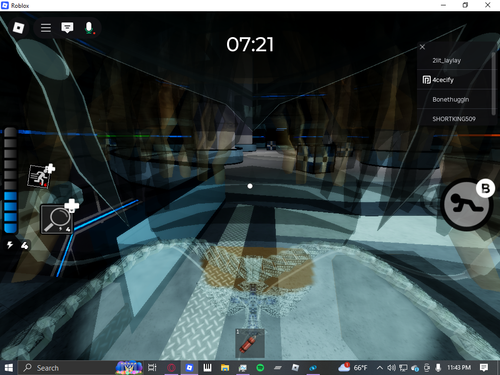Open the weather 66°F widget
This screenshot has width=500, height=375.
tap(353, 368)
